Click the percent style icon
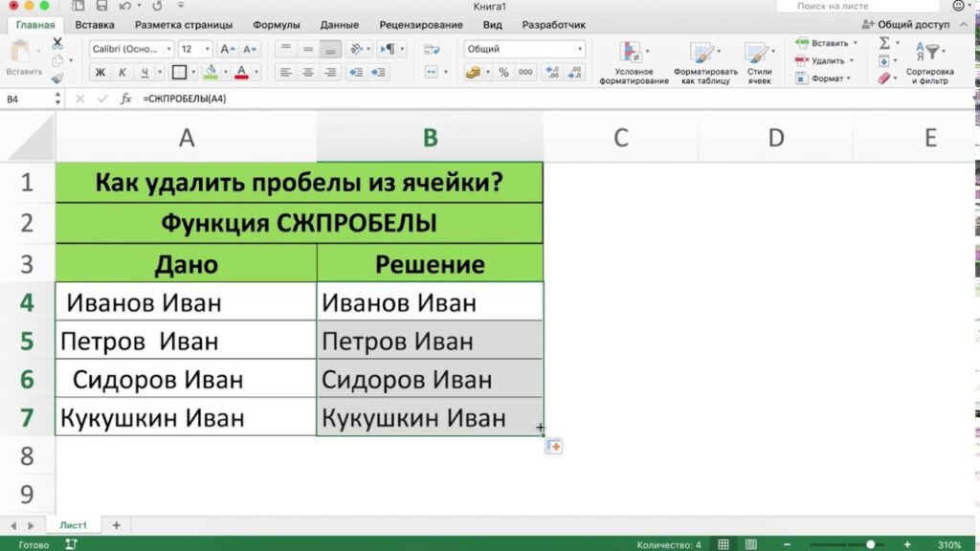This screenshot has height=551, width=980. click(x=503, y=72)
